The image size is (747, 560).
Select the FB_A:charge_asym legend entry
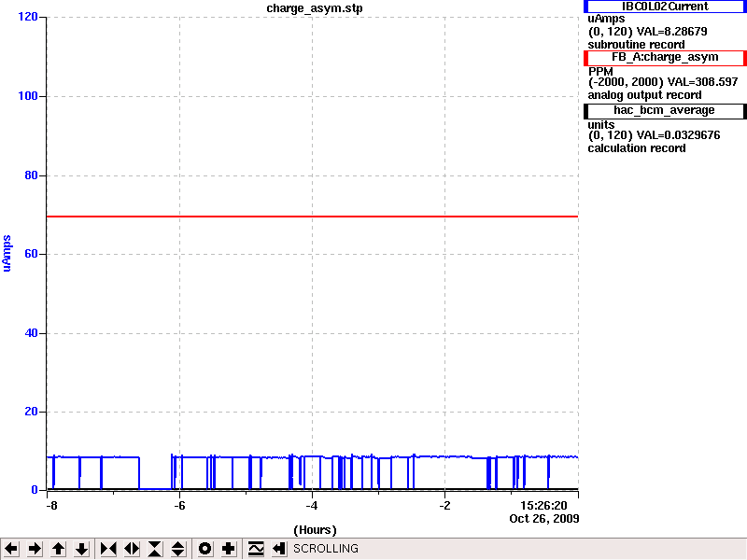[665, 57]
